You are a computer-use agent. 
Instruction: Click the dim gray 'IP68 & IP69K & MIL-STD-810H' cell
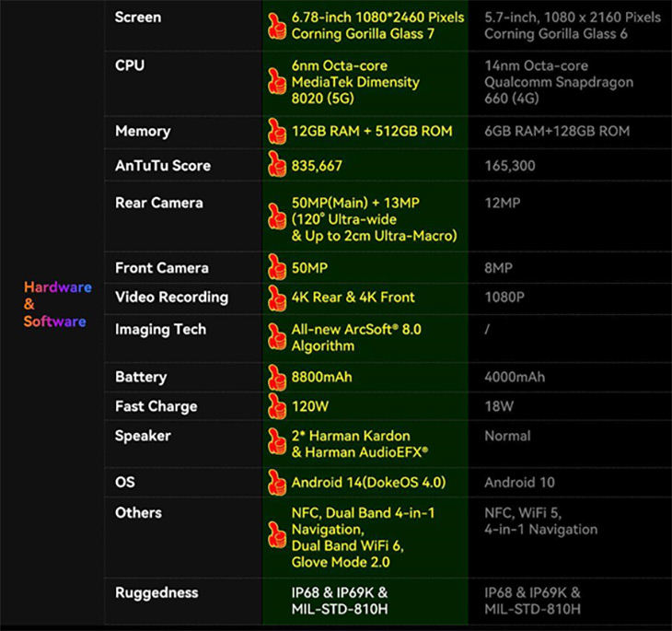532,601
